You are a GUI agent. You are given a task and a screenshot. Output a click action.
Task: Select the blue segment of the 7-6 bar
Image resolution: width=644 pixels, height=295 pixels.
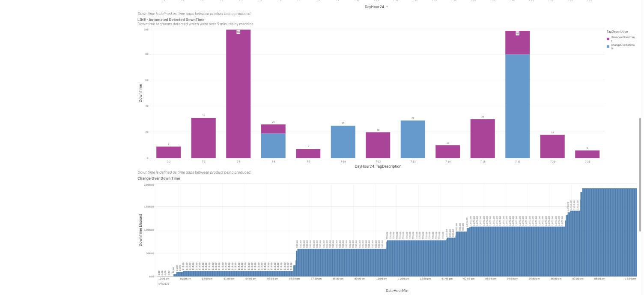[273, 146]
